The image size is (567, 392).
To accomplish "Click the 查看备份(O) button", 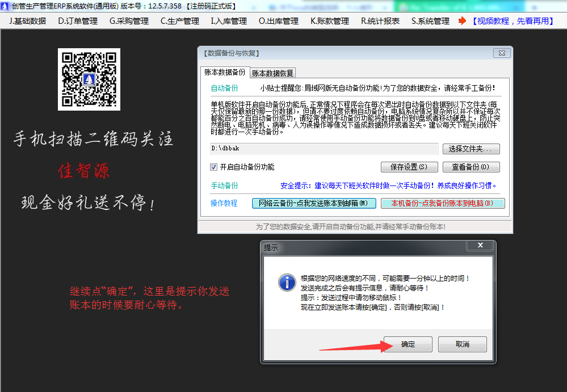I will [x=471, y=167].
